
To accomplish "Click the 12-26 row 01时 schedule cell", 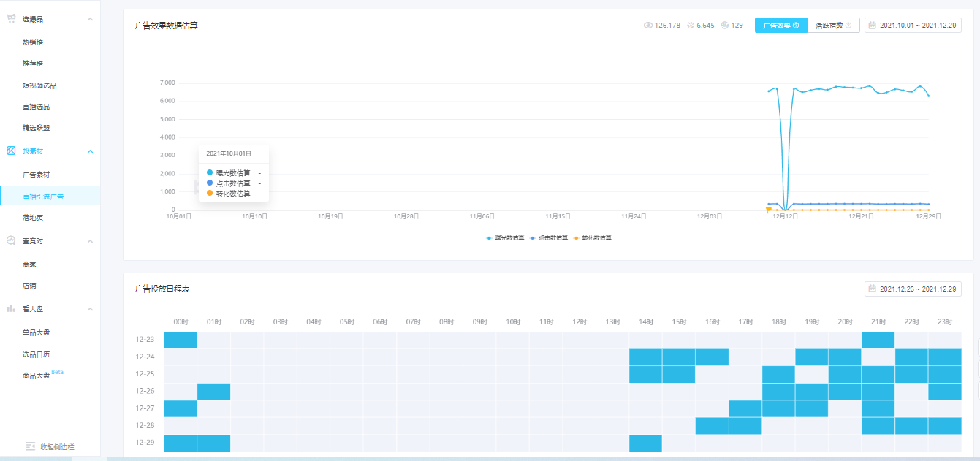I will pyautogui.click(x=214, y=392).
